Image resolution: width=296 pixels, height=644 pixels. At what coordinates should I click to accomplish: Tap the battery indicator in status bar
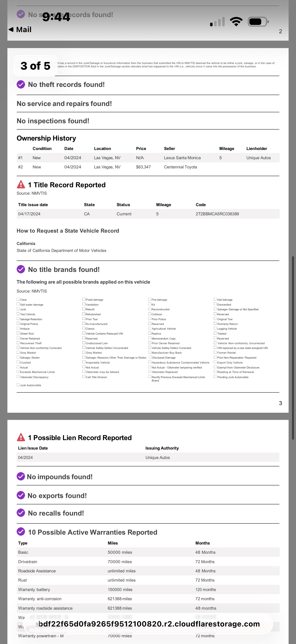[258, 22]
